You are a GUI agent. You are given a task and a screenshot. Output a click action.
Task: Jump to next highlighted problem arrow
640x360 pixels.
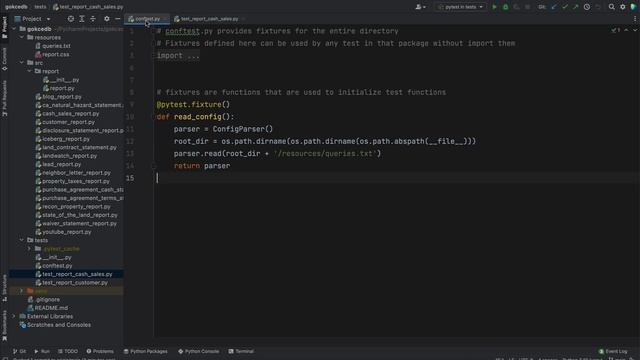click(635, 30)
